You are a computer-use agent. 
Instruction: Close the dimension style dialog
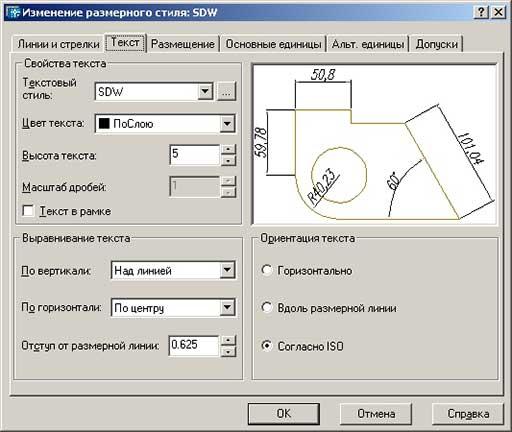coord(498,13)
